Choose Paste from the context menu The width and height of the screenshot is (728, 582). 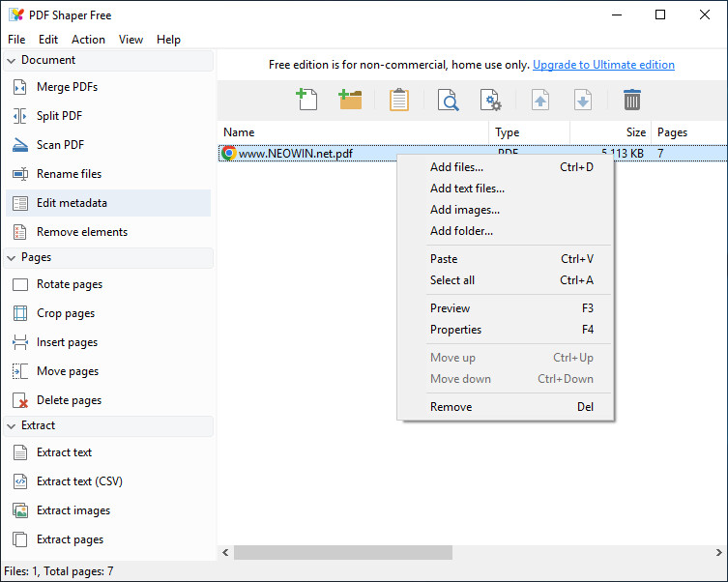pos(505,259)
